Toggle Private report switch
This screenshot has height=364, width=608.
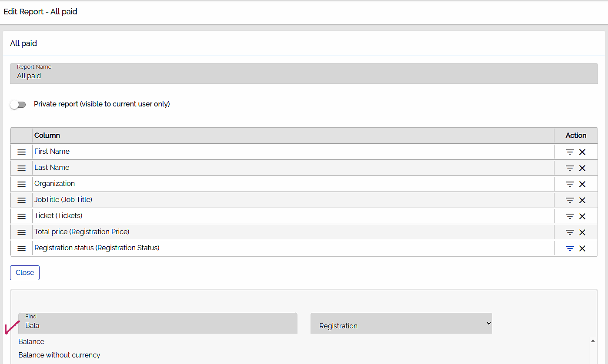[18, 105]
